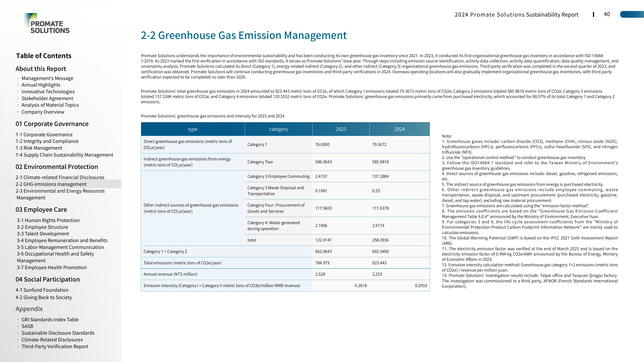
Task: Open 2-3 Environmental and Energy Resources Management
Action: click(60, 194)
